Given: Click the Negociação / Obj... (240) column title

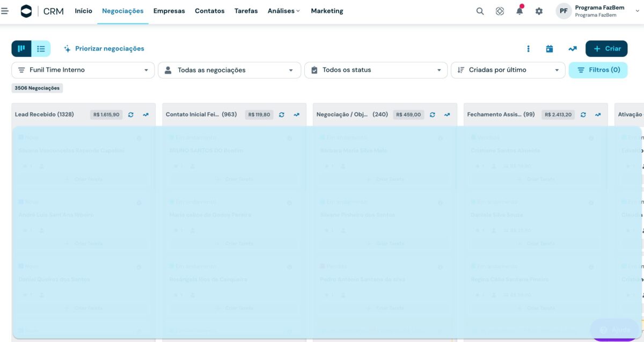Looking at the screenshot, I should click(x=352, y=114).
